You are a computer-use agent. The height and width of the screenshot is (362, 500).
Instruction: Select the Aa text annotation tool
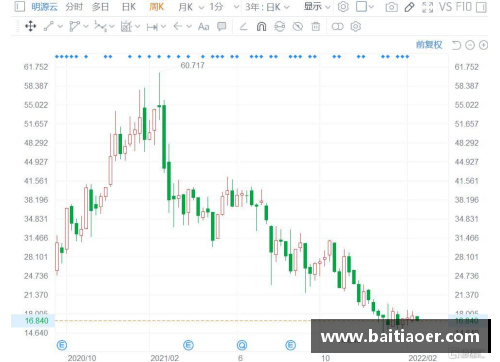[x=204, y=27]
